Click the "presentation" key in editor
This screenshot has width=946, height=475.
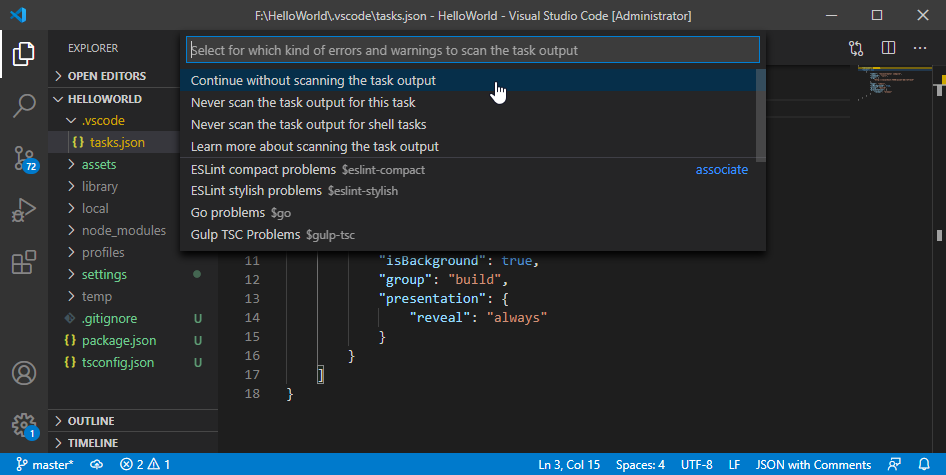432,299
